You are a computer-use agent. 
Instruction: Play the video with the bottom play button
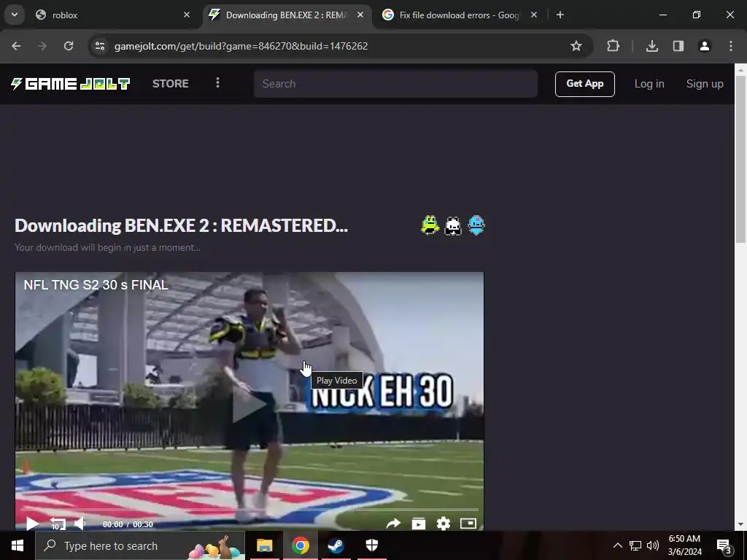[32, 524]
